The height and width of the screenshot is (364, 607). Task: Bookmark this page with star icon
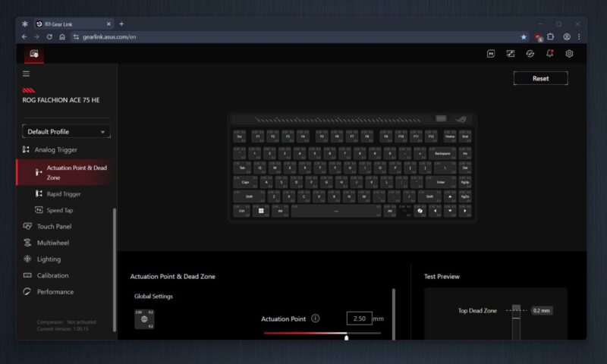pos(524,36)
